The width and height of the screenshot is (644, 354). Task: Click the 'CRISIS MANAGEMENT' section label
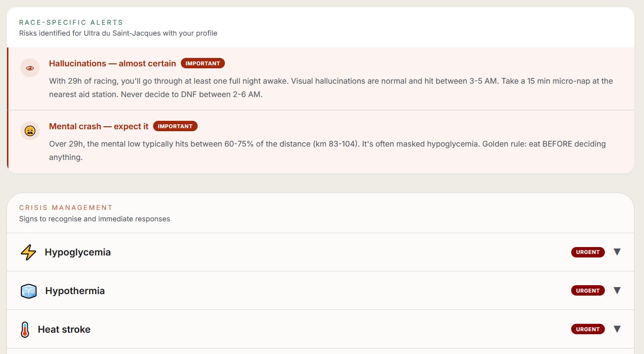coord(66,207)
